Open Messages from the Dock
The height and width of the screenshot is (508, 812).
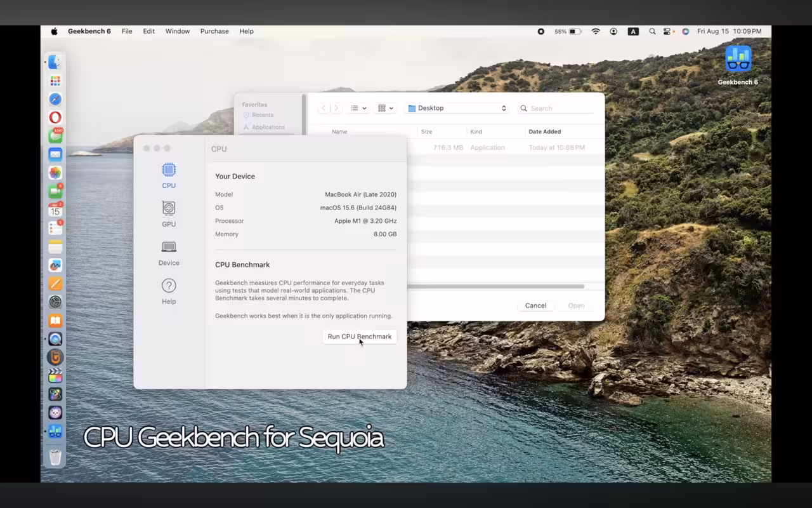tap(55, 136)
